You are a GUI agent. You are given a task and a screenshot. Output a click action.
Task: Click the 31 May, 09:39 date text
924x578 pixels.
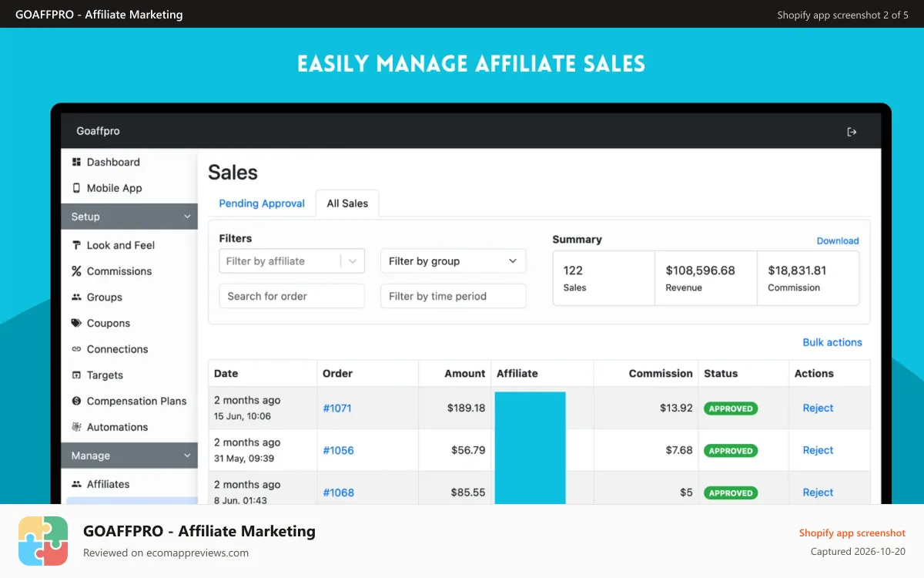pyautogui.click(x=243, y=459)
